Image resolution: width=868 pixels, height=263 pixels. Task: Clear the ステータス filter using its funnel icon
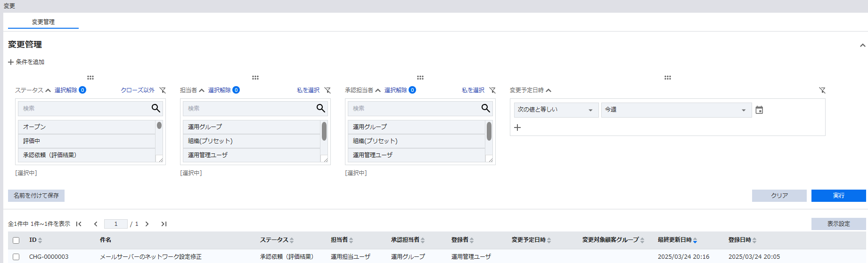coord(163,90)
